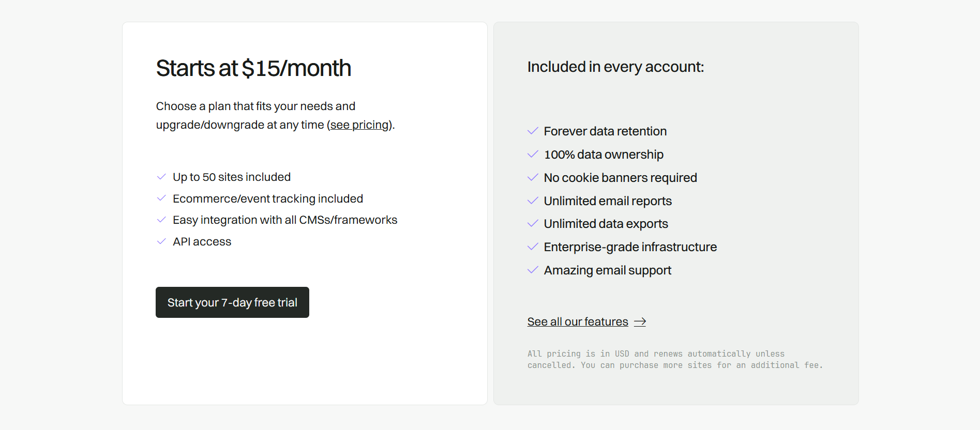The height and width of the screenshot is (430, 980).
Task: Open the see pricing link
Action: click(x=359, y=125)
